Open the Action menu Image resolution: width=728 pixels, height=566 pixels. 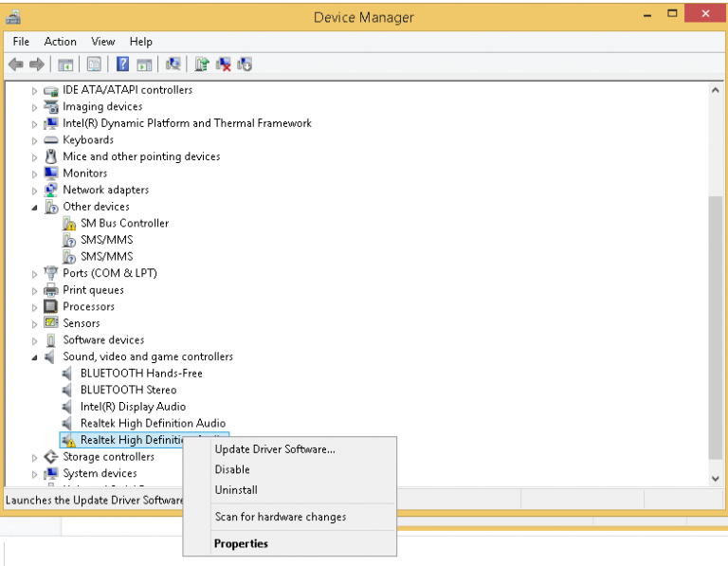tap(61, 42)
